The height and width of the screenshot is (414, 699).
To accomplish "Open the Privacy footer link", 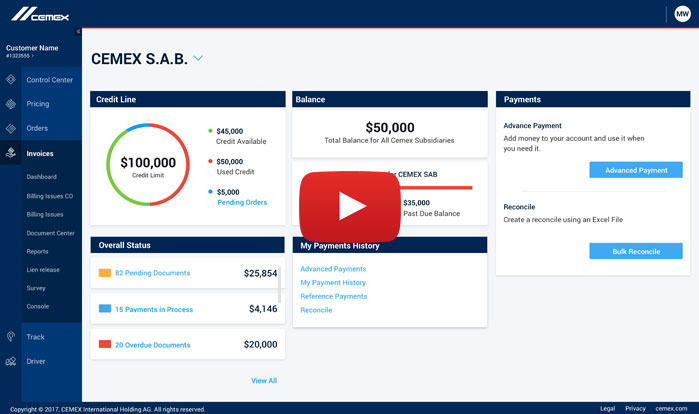I will click(635, 408).
